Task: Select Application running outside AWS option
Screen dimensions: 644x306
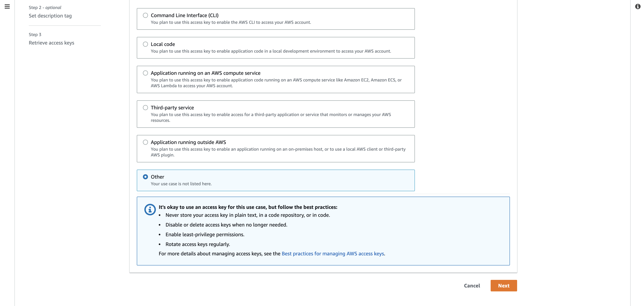Action: point(145,142)
